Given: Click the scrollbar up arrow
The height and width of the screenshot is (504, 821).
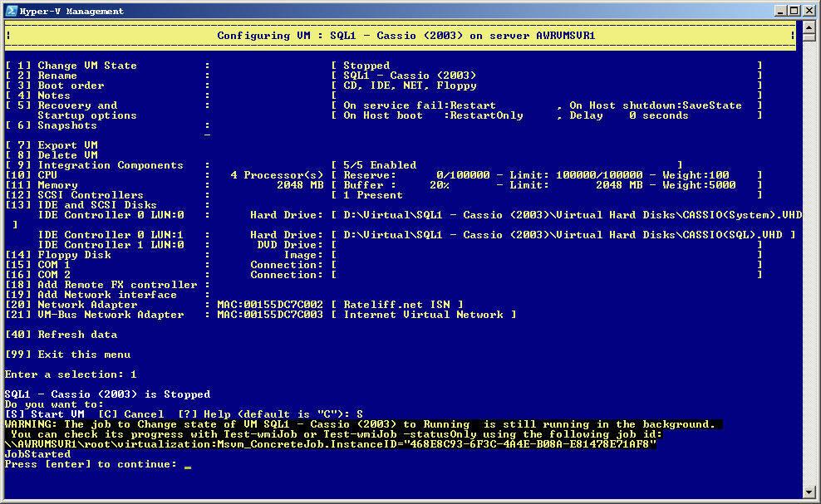Looking at the screenshot, I should [809, 27].
